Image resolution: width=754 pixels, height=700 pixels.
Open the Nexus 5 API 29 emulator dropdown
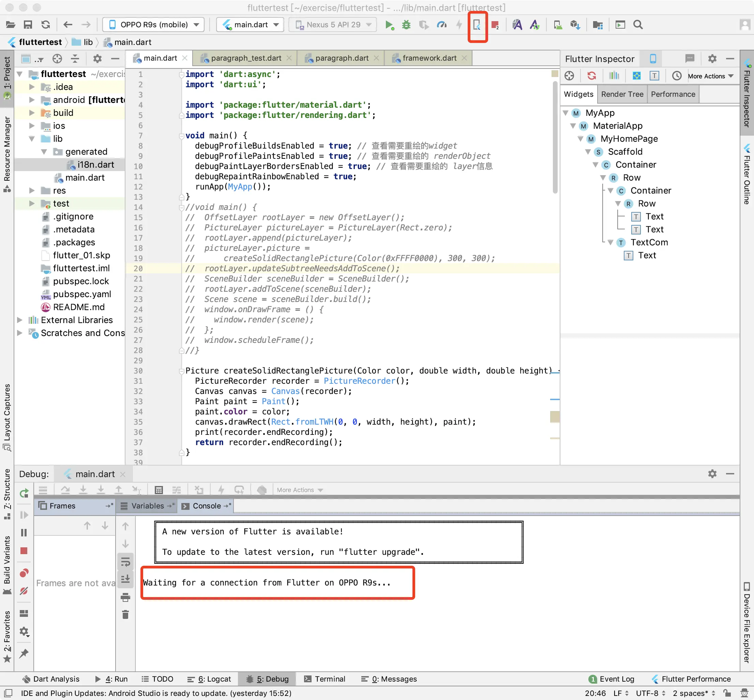333,25
